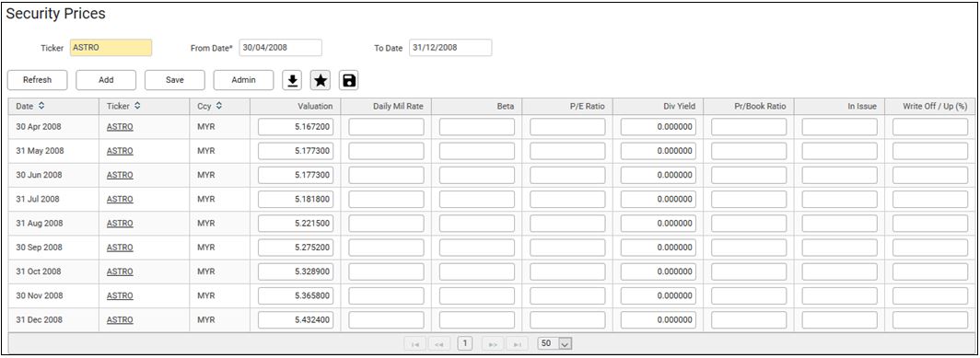Click the Refresh button

click(37, 80)
